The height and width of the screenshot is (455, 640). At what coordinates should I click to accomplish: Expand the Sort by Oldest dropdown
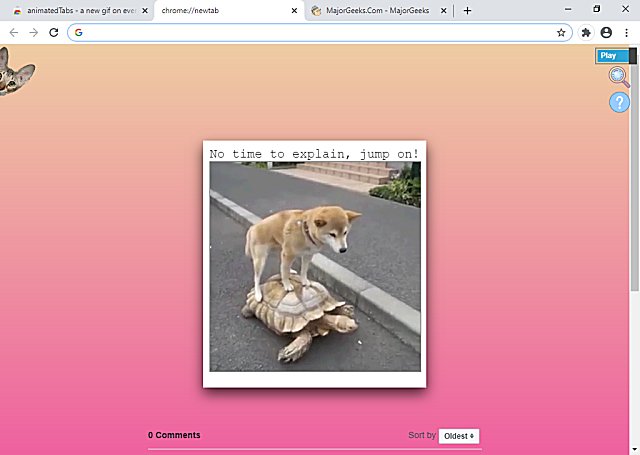coord(459,436)
